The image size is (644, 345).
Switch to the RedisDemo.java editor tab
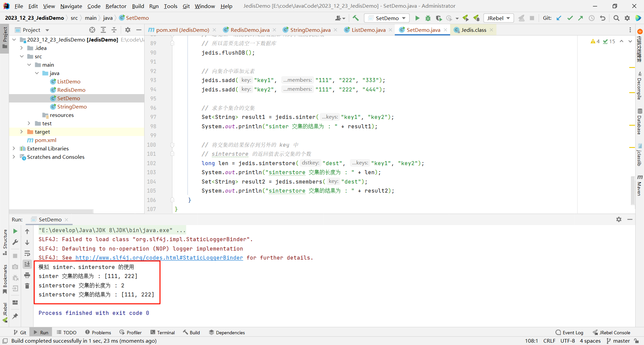tap(250, 30)
